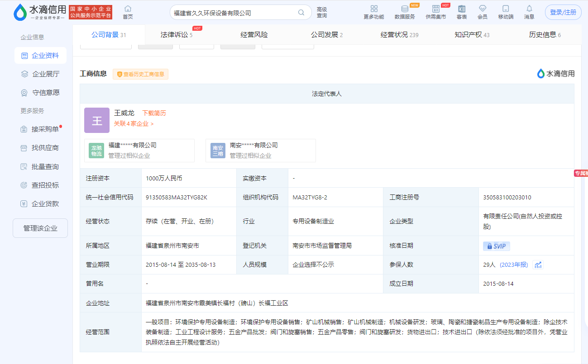Click the 专属 red side tag
This screenshot has height=364, width=588.
coord(581,173)
